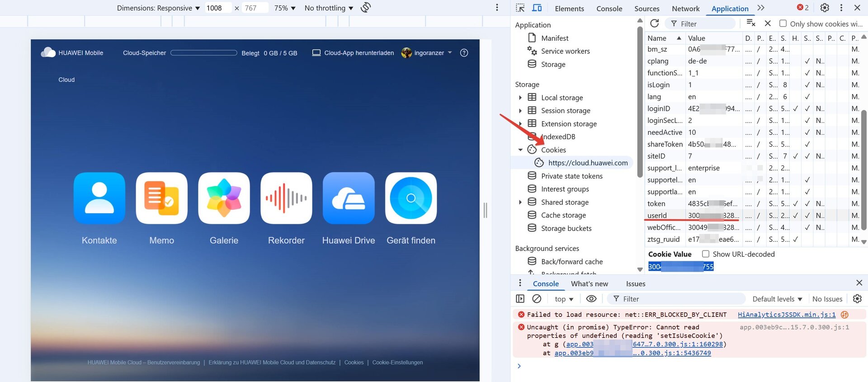This screenshot has width=868, height=382.
Task: Open the drawer more tools menu
Action: [x=520, y=283]
